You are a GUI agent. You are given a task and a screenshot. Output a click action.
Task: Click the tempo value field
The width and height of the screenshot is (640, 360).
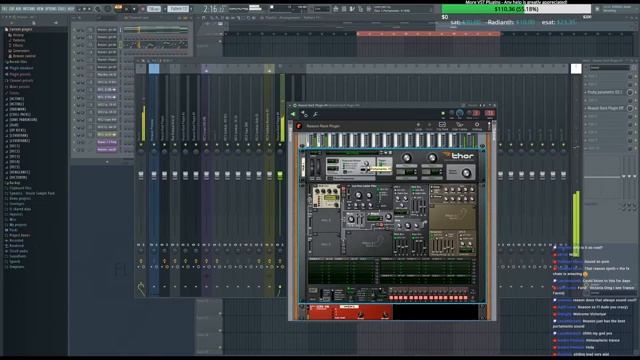pyautogui.click(x=153, y=9)
